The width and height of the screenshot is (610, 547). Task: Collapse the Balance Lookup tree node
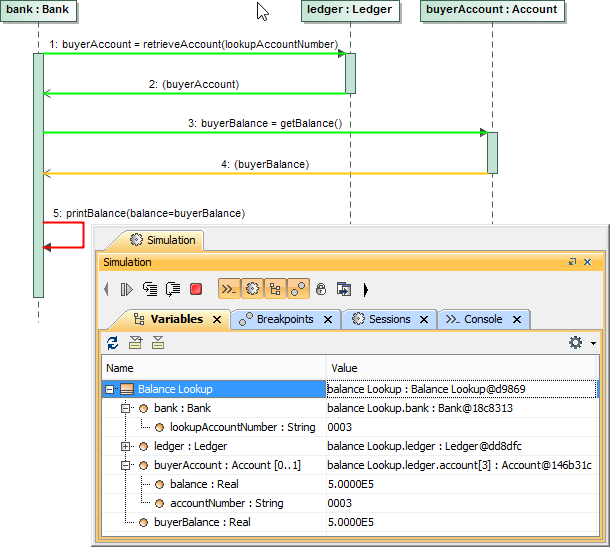click(110, 389)
